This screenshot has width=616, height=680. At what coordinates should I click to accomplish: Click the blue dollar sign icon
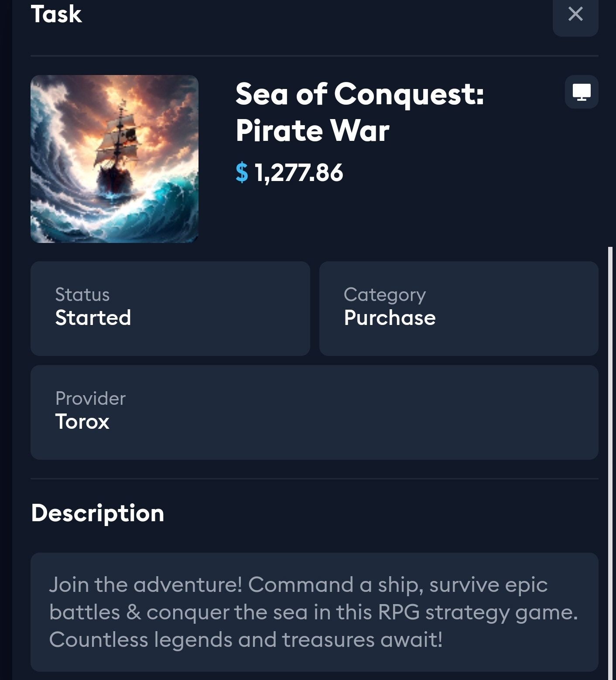pyautogui.click(x=242, y=172)
